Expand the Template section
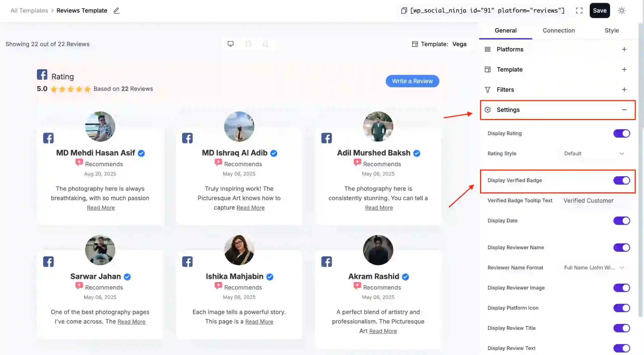The image size is (644, 355). tap(625, 69)
